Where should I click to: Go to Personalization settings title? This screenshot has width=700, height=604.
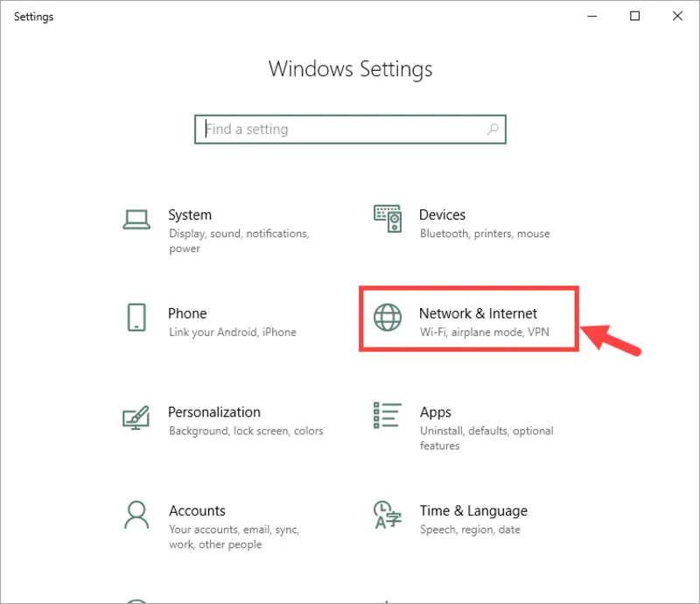coord(214,412)
